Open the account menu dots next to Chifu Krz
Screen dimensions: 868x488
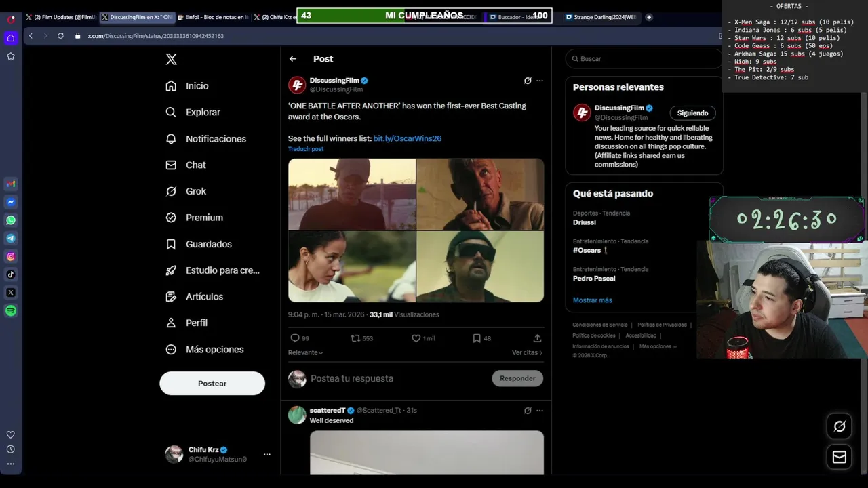(267, 455)
